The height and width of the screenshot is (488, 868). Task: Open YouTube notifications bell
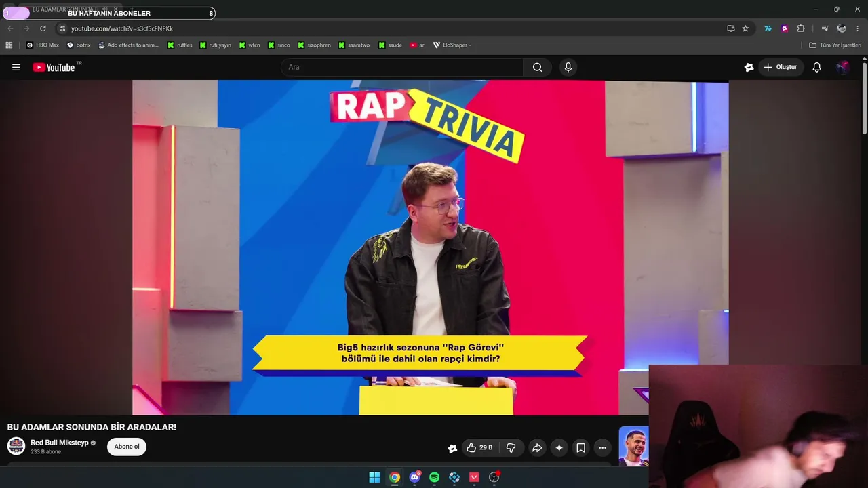[x=817, y=67]
